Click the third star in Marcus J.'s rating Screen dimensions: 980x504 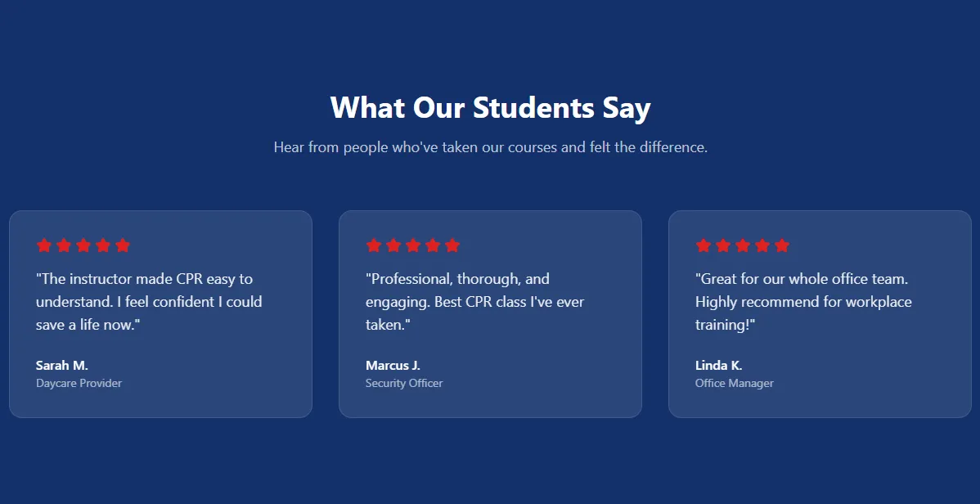(x=413, y=245)
